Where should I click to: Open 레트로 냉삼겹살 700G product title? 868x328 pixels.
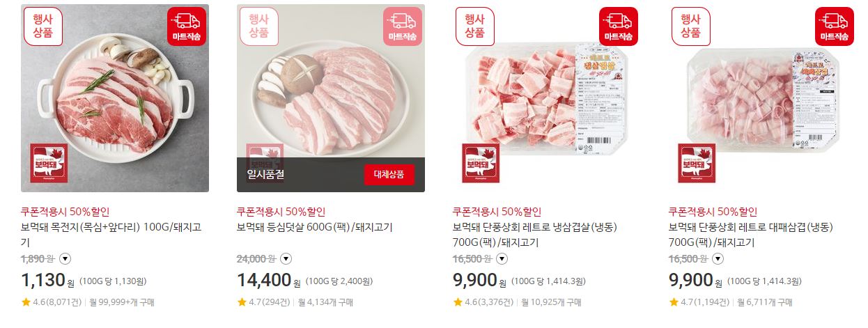pos(535,235)
